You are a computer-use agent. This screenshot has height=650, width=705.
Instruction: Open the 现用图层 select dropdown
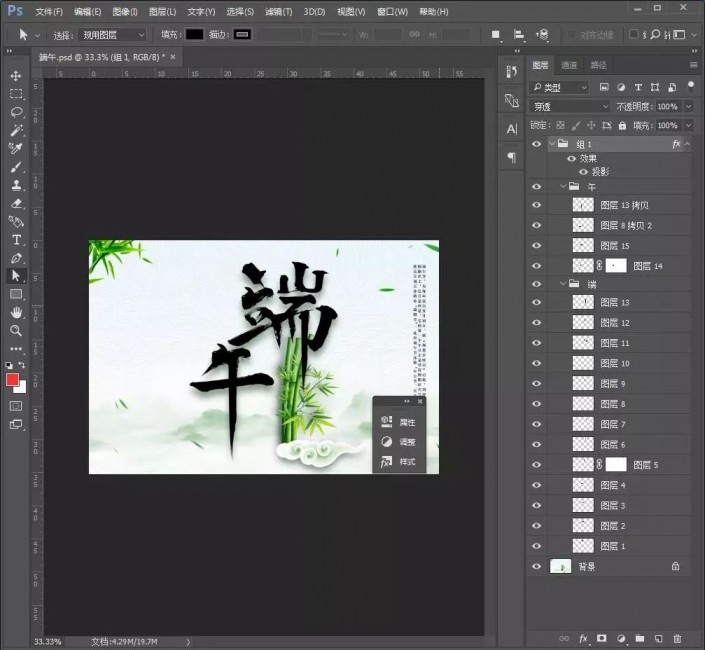point(112,35)
